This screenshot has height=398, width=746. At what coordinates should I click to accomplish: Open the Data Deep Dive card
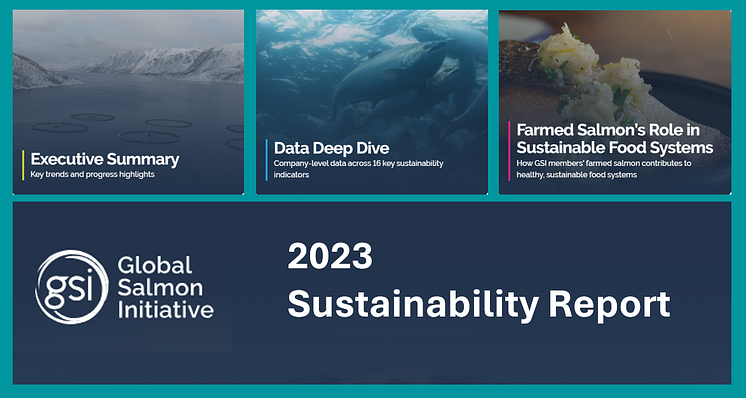tap(372, 102)
